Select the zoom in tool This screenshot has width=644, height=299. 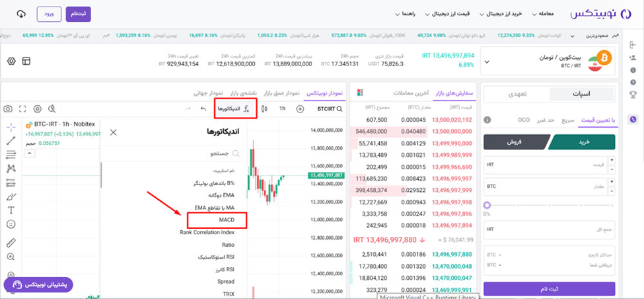pos(11,257)
